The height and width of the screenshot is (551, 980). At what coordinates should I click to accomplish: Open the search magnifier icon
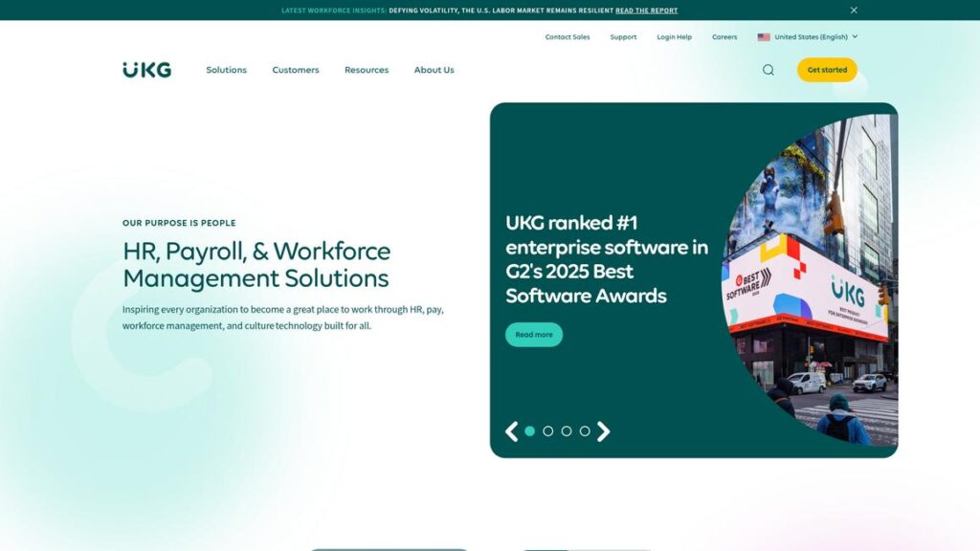pos(768,70)
